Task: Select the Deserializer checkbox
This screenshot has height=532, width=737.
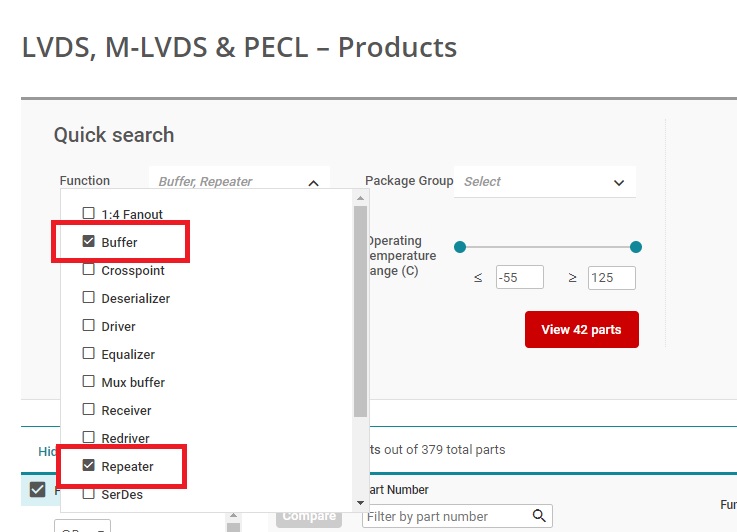Action: point(89,298)
